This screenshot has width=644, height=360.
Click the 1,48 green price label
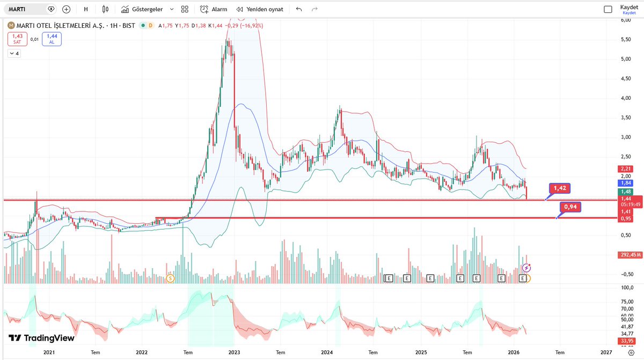click(626, 192)
